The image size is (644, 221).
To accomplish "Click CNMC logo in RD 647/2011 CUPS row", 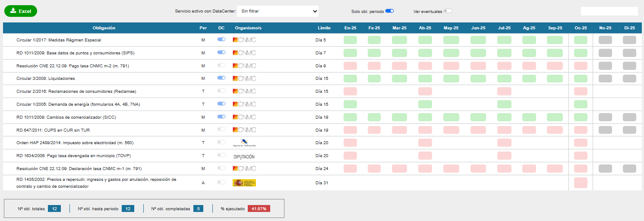I will [x=244, y=130].
